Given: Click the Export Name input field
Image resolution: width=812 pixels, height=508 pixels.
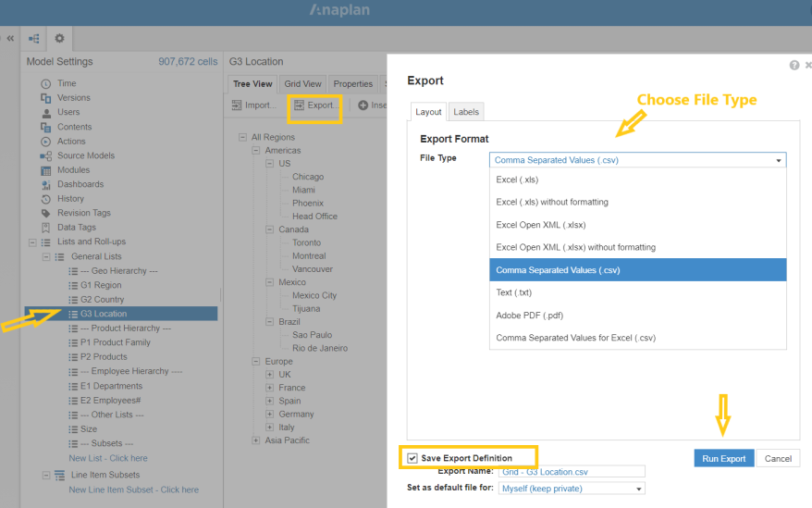Looking at the screenshot, I should [572, 472].
